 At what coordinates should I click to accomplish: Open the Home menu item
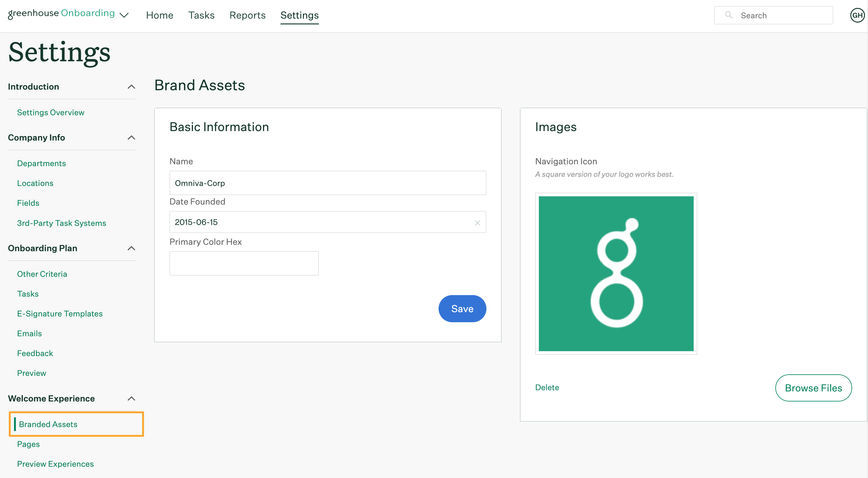160,15
